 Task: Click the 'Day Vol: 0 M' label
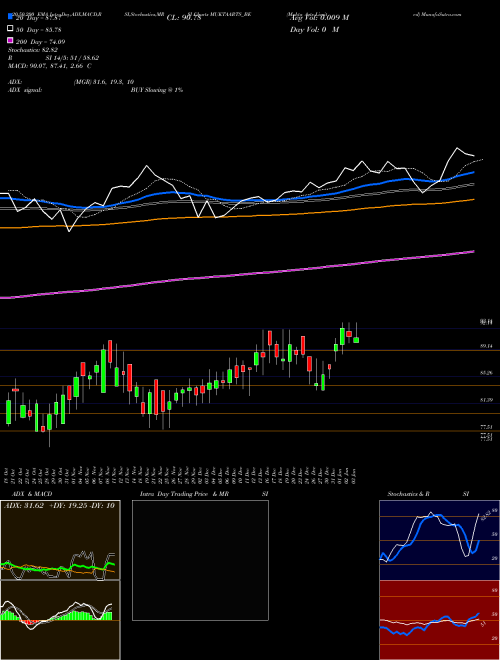[314, 29]
